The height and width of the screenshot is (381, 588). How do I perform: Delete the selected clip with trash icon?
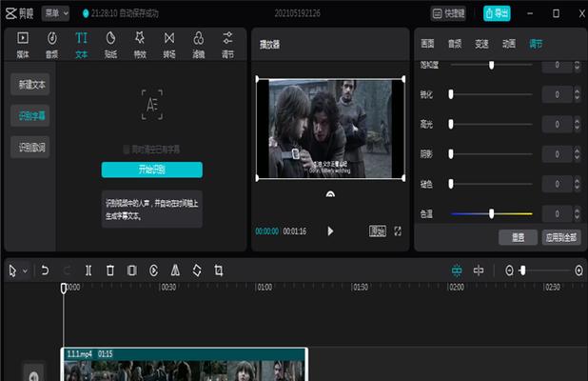[110, 271]
